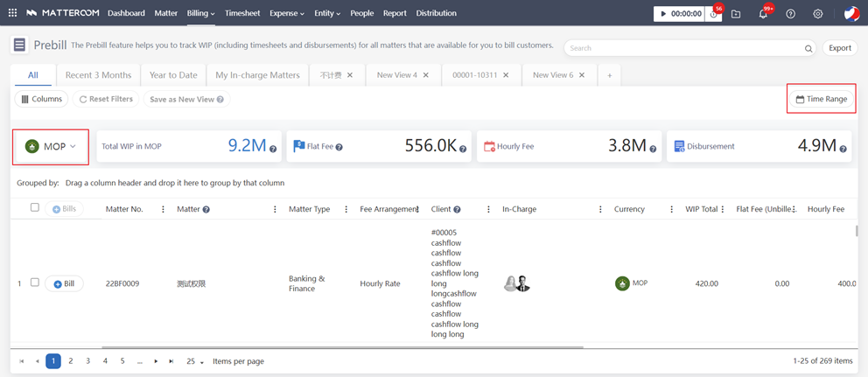Open the help question mark icon
The image size is (868, 377).
point(790,14)
